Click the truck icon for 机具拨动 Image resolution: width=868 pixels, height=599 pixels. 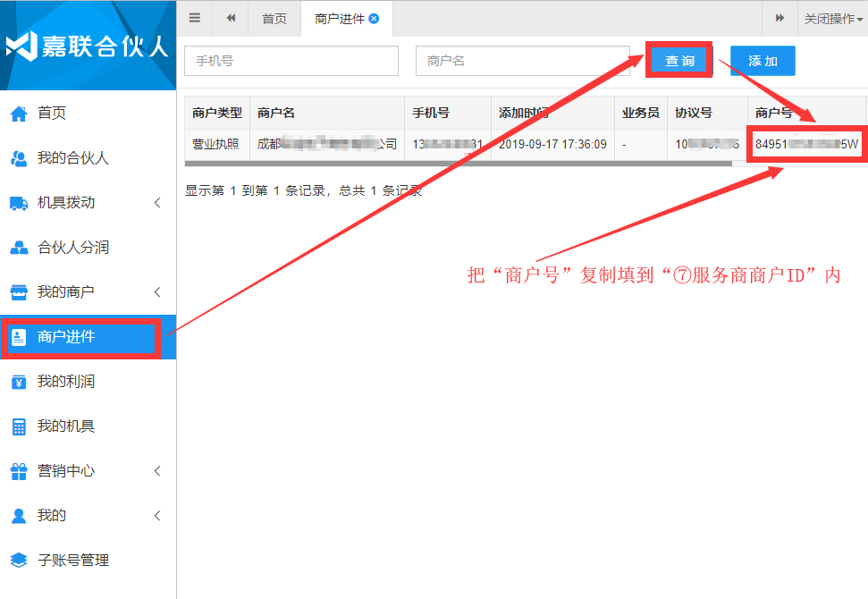pos(19,203)
